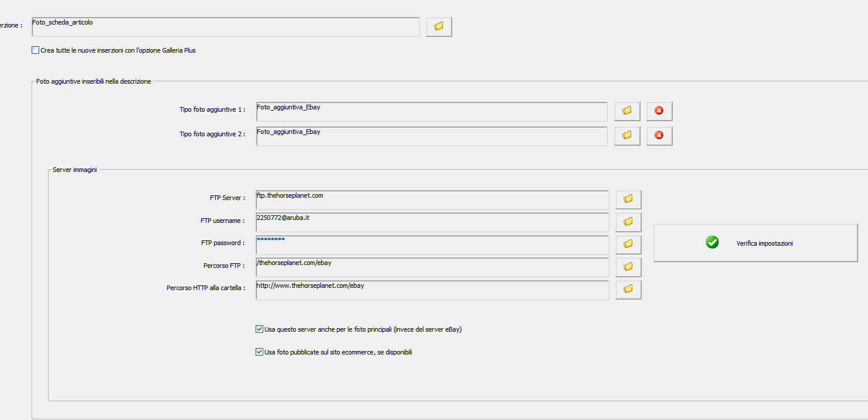Click folder icon beside FTP username field

point(628,222)
